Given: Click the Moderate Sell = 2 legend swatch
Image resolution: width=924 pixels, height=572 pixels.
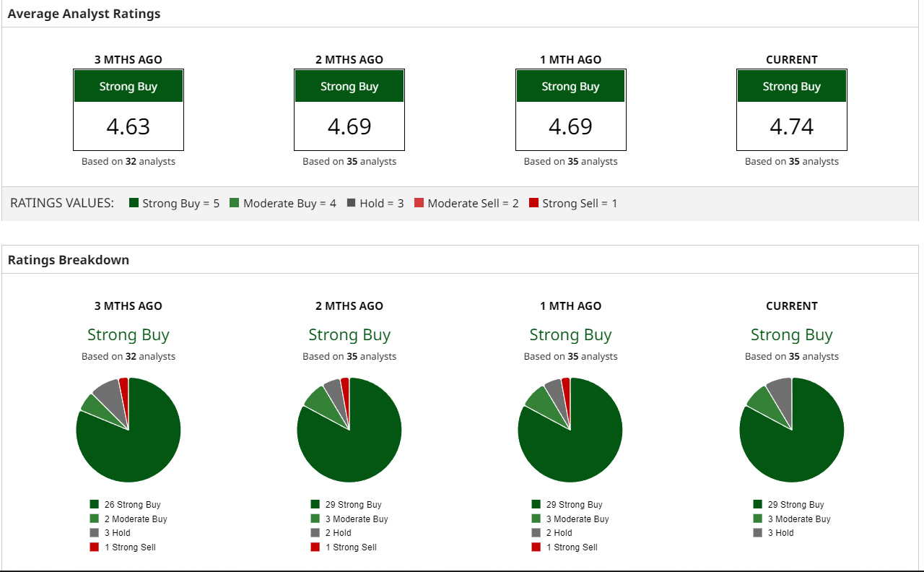Looking at the screenshot, I should coord(419,203).
